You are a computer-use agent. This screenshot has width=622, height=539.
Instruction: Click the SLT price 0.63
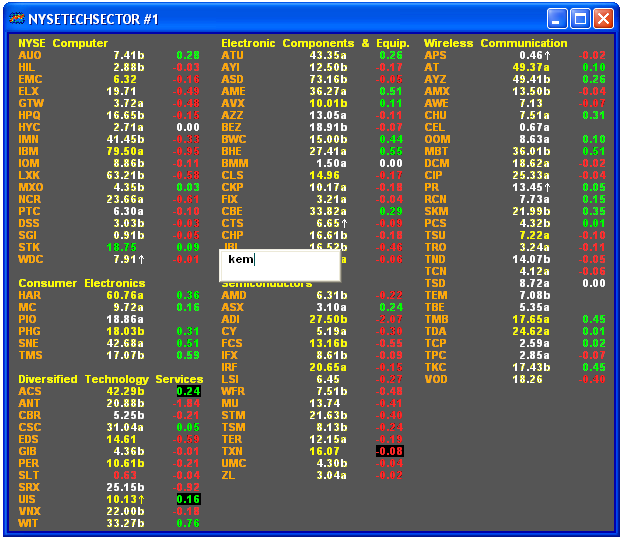pyautogui.click(x=125, y=476)
